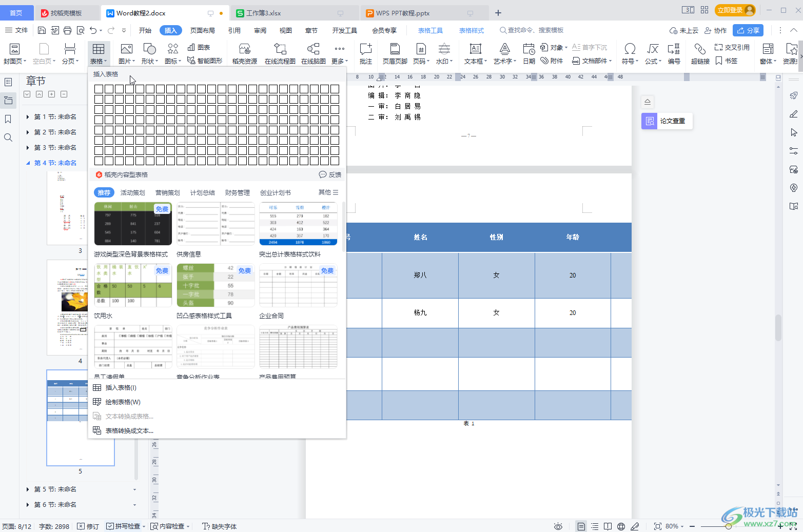Click eye protection mode icon in status bar
Viewport: 803px width, 532px height.
pyautogui.click(x=558, y=526)
